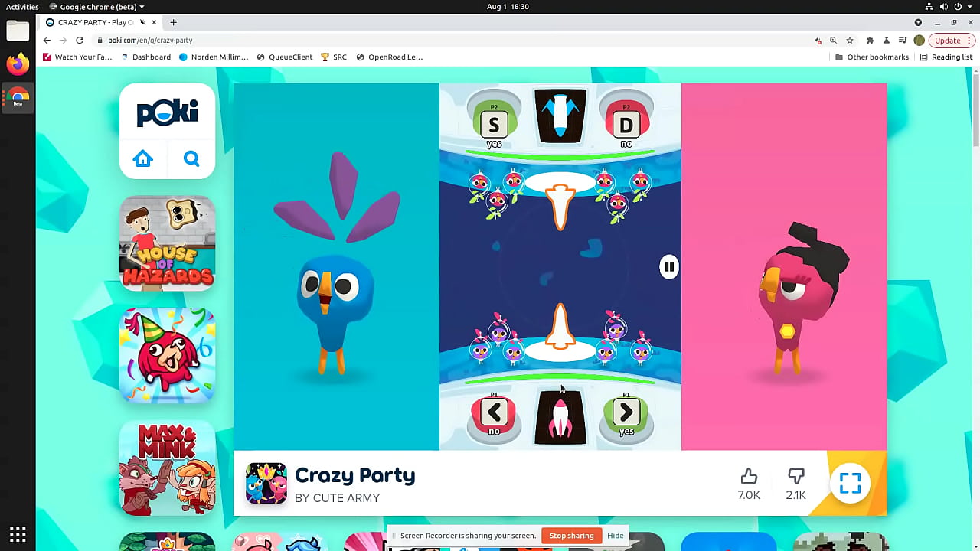Open 'Watch Your Fa...' bookmark

pos(78,57)
